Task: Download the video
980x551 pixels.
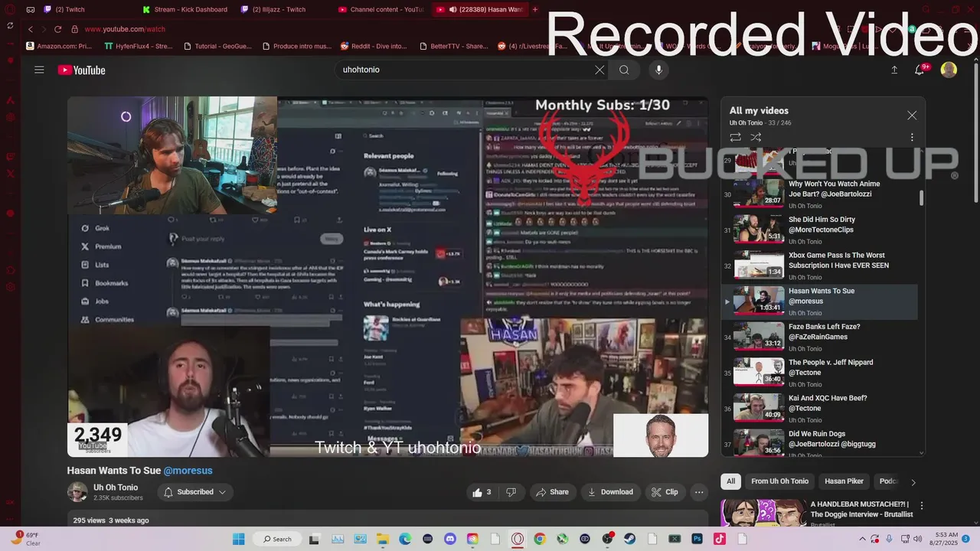Action: (x=610, y=492)
